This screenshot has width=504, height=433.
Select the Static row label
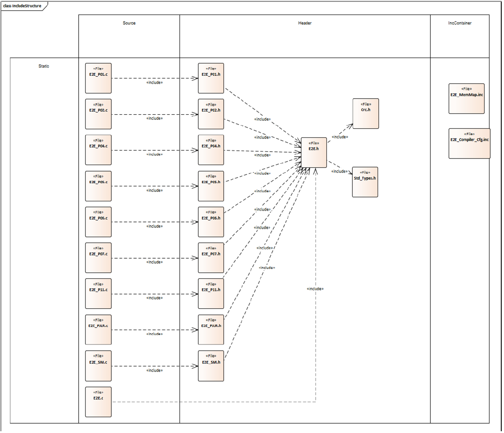pos(44,66)
